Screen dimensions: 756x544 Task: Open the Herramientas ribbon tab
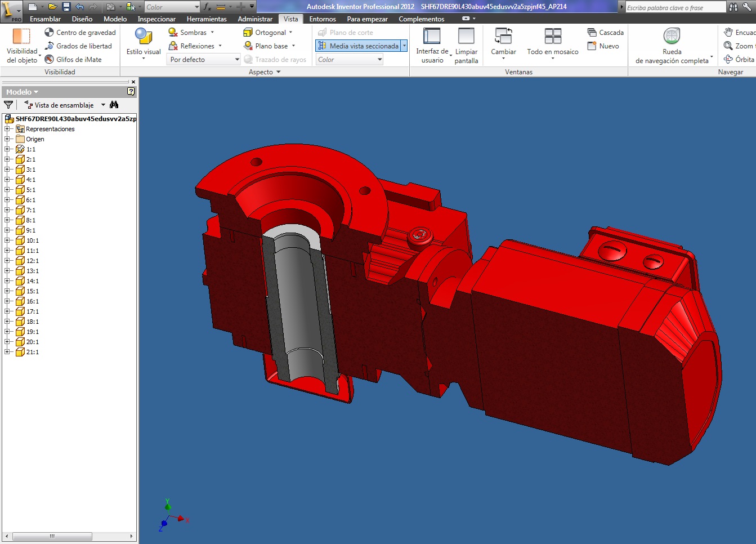point(207,19)
